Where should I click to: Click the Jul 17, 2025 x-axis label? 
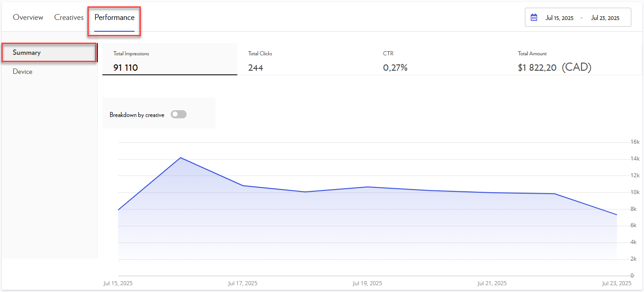click(x=242, y=283)
